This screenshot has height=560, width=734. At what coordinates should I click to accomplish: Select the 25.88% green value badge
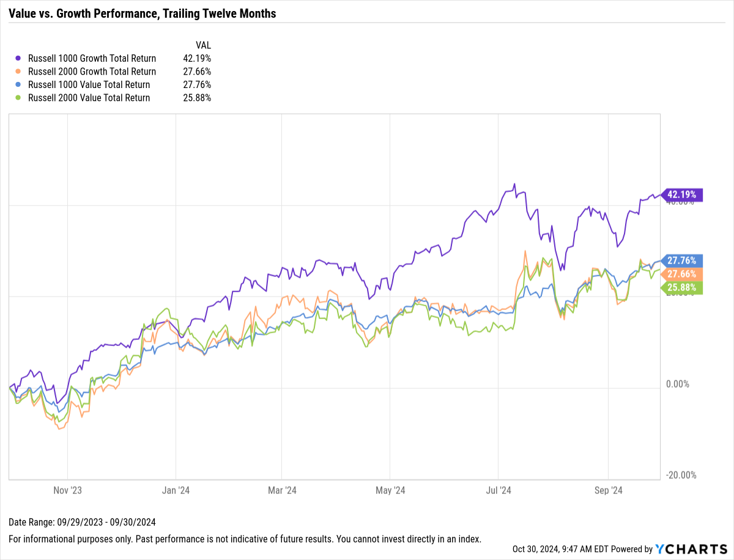tap(683, 287)
